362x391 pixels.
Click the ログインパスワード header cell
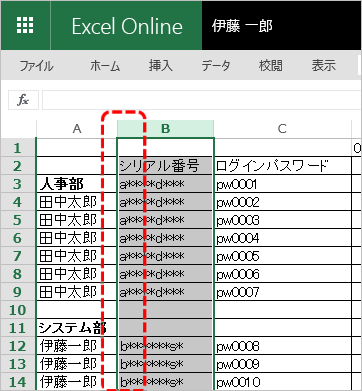pos(283,166)
